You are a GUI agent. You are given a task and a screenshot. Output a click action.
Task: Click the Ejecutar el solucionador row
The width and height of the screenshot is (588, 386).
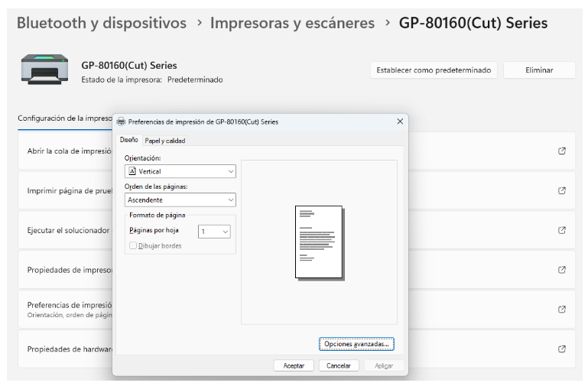pyautogui.click(x=296, y=230)
